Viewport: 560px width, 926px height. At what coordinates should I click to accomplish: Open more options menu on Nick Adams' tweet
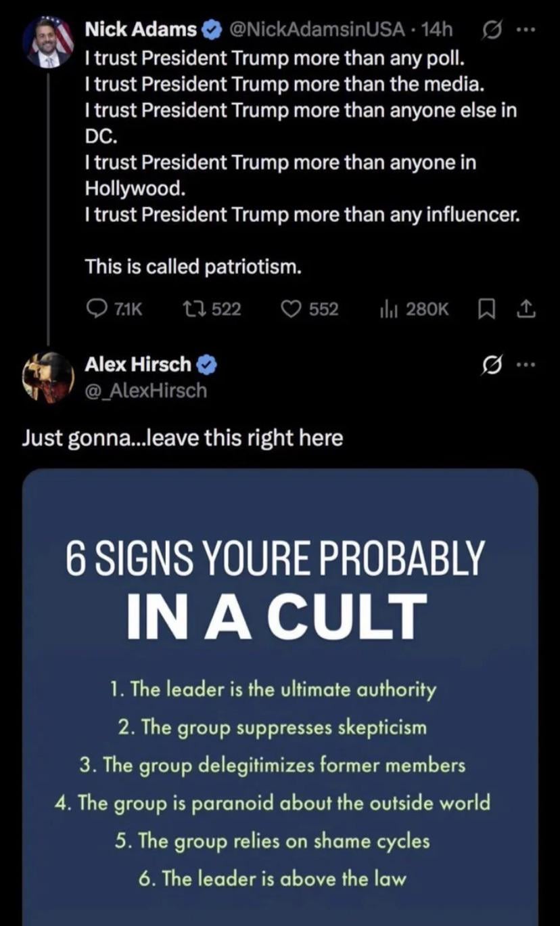tap(525, 30)
